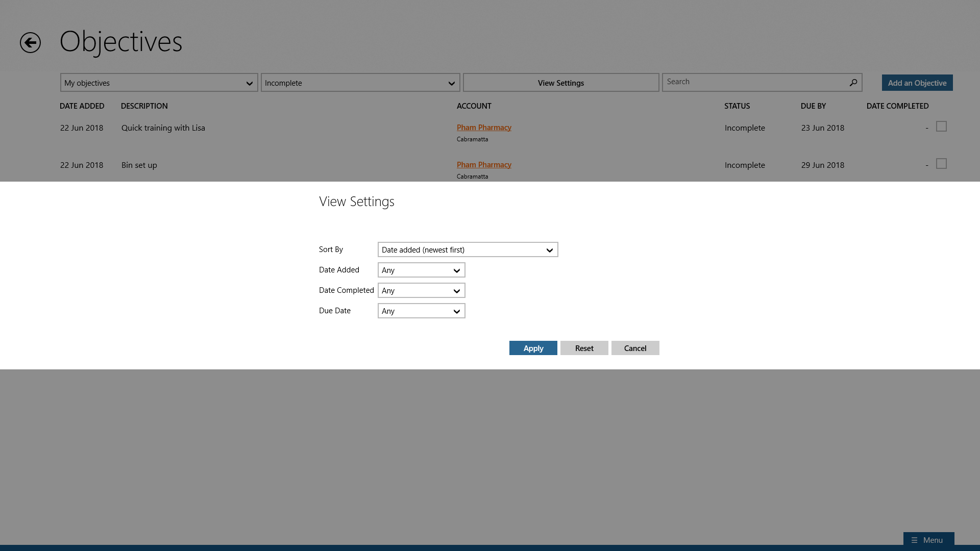Open the Sort By dropdown
Viewport: 980px width, 551px height.
pyautogui.click(x=468, y=249)
